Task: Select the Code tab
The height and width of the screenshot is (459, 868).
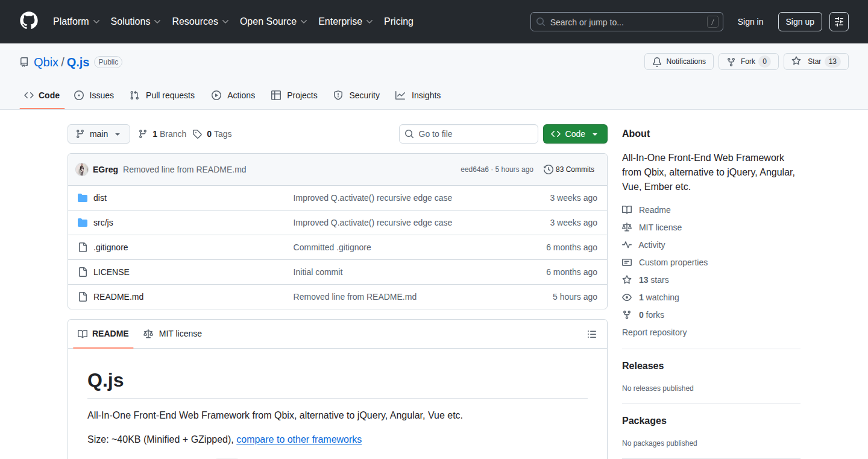Action: (x=42, y=95)
